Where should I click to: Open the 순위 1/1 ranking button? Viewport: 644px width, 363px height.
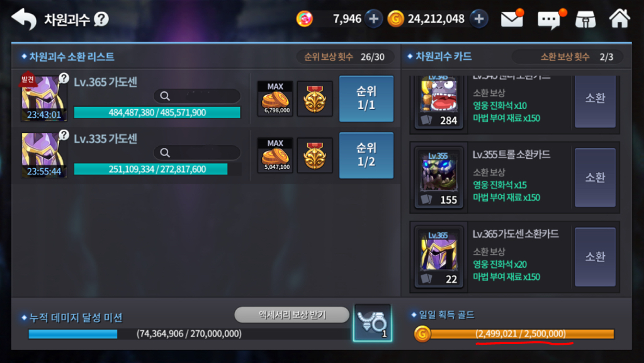point(366,99)
